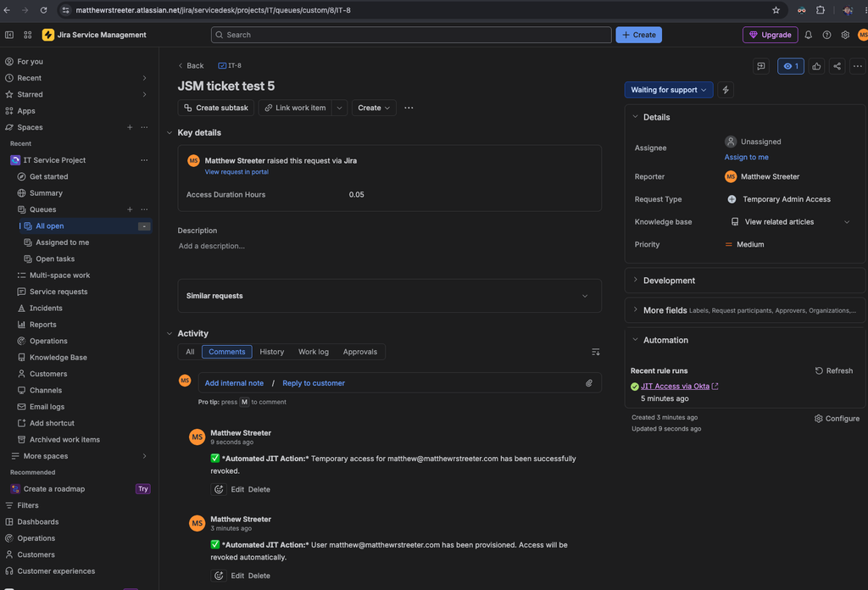Click the app switcher grid icon
The image size is (868, 590).
point(28,35)
